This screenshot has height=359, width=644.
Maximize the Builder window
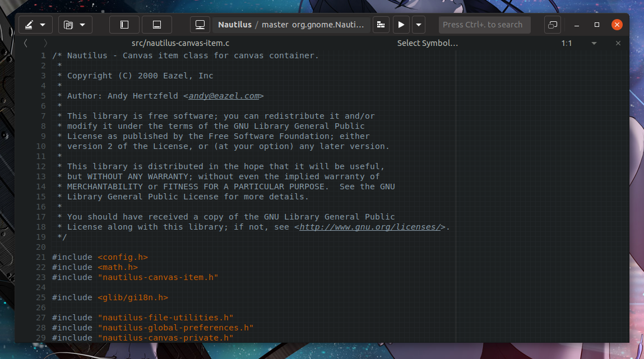click(x=597, y=25)
